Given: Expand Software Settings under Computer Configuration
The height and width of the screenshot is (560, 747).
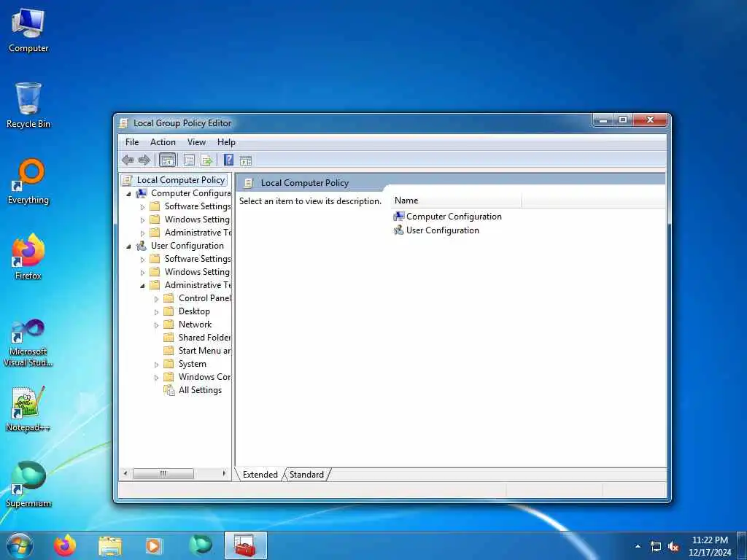Looking at the screenshot, I should coord(142,207).
